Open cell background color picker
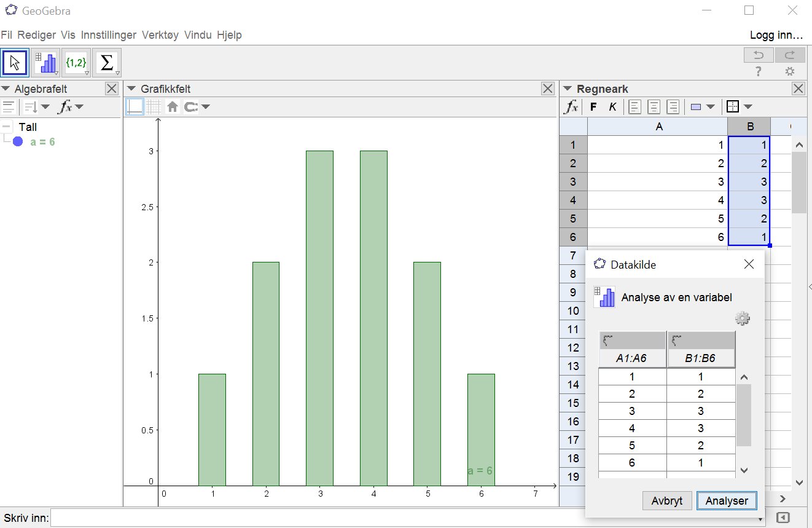Viewport: 812px width, 528px height. (703, 107)
